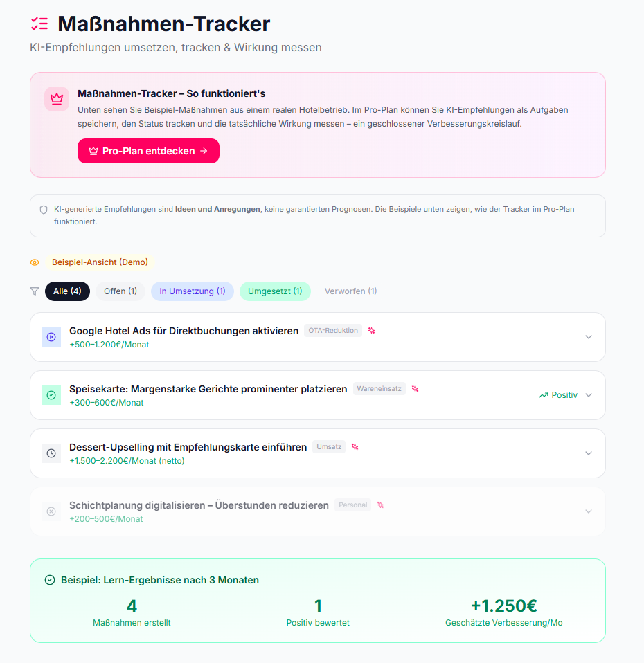Show only Umgesetzt (1) measures
Screen dimensions: 644x663
pyautogui.click(x=275, y=291)
